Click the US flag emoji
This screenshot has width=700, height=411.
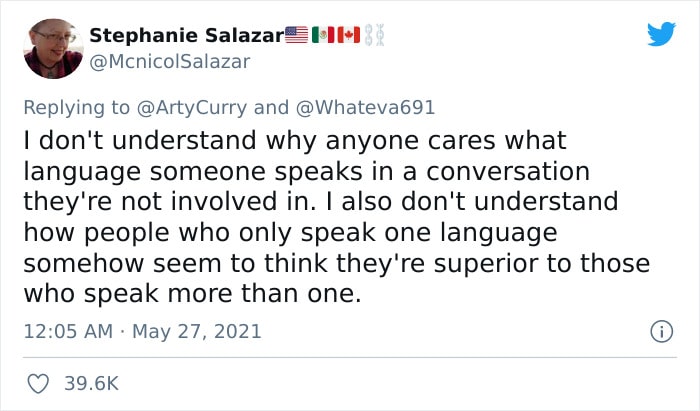pyautogui.click(x=296, y=35)
